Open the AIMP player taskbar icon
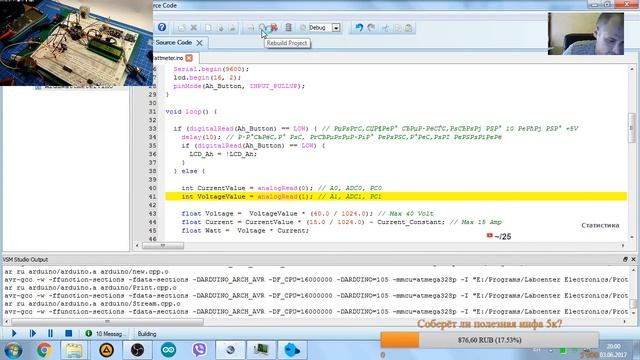 [x=107, y=350]
